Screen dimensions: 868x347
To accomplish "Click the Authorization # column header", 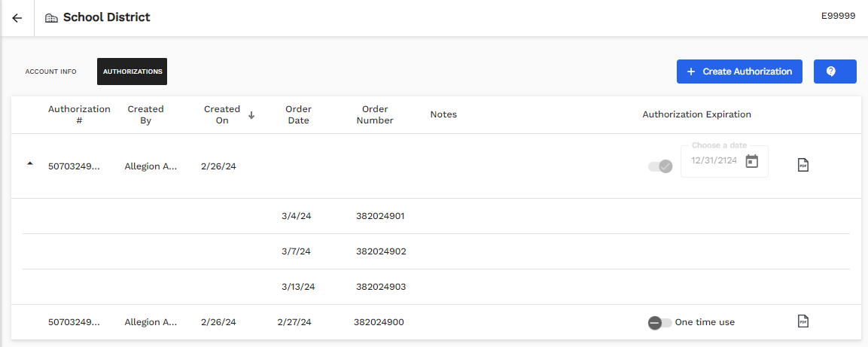I will pos(79,114).
